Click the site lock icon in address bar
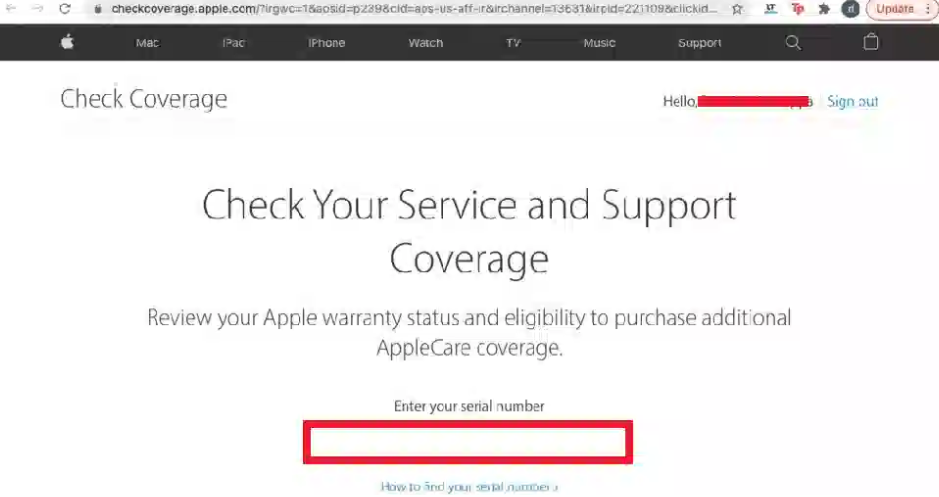The width and height of the screenshot is (939, 497). pos(98,9)
